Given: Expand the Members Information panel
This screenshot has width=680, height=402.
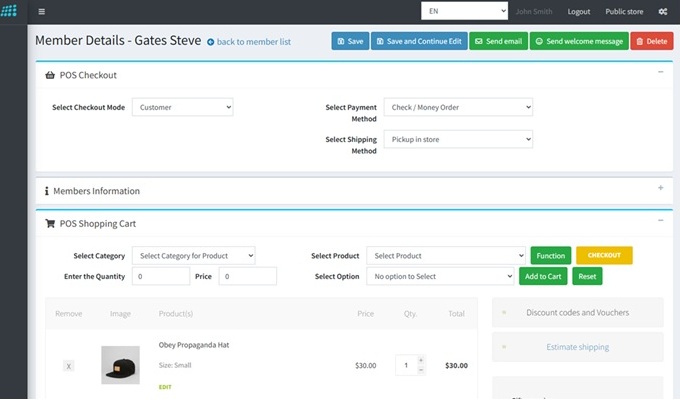Looking at the screenshot, I should (660, 188).
